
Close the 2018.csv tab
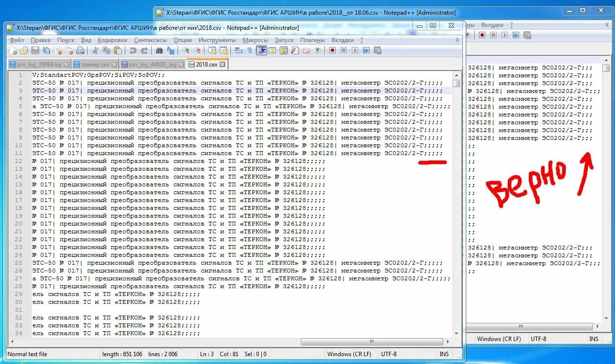(222, 64)
